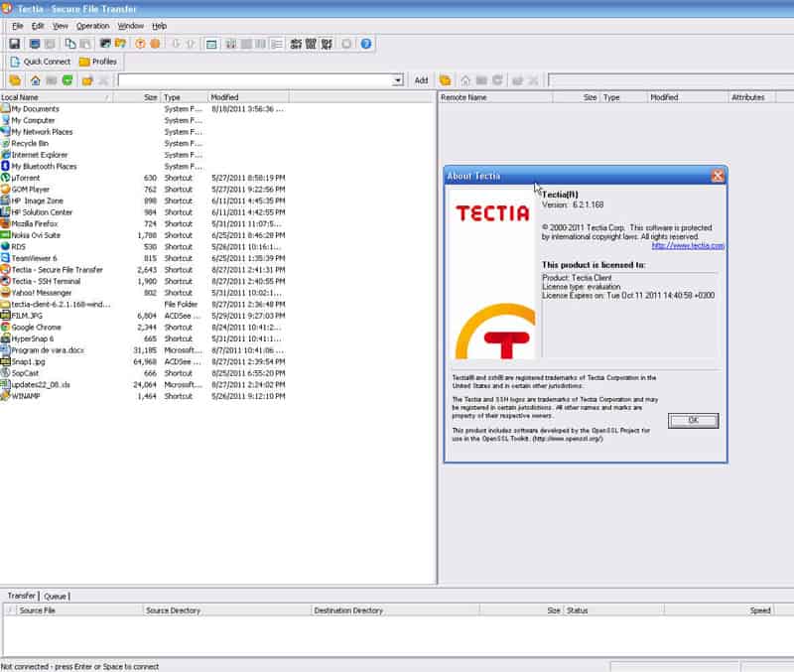This screenshot has width=794, height=672.
Task: Click the last of the three settings icons
Action: [327, 44]
